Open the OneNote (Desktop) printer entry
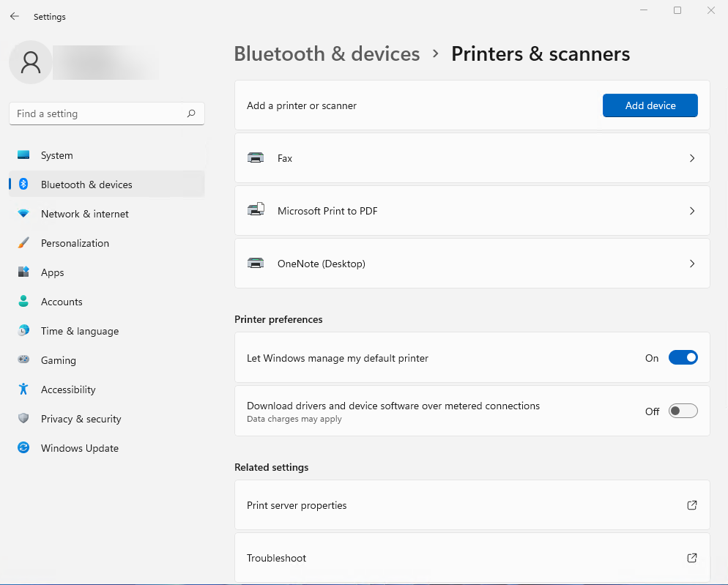The image size is (728, 585). 472,264
